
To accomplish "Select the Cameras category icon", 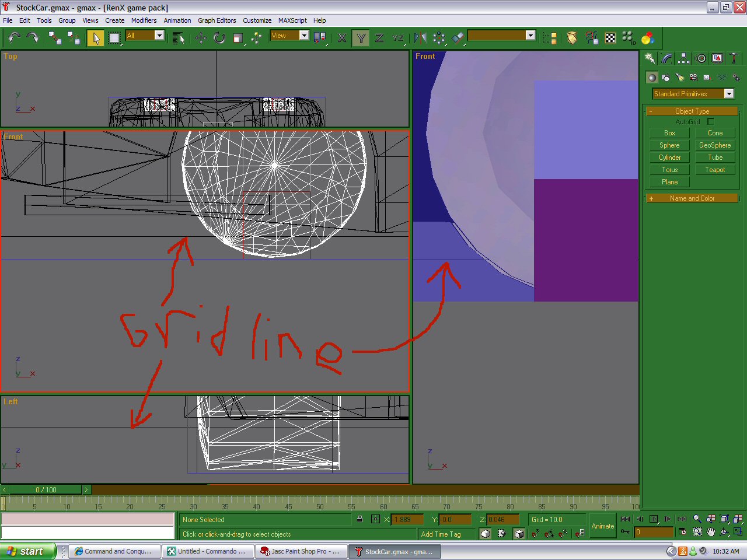I will point(693,78).
